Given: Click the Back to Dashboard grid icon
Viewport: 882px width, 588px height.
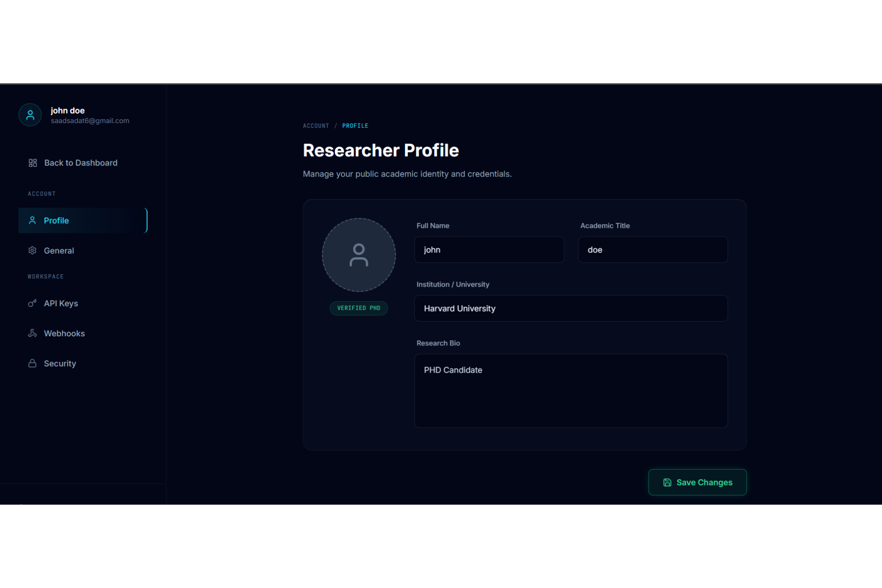Looking at the screenshot, I should click(x=33, y=163).
